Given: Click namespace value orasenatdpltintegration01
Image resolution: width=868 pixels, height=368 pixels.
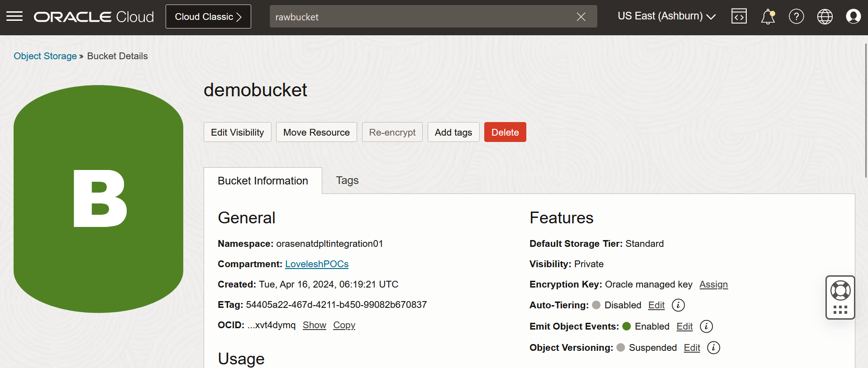Looking at the screenshot, I should coord(329,244).
